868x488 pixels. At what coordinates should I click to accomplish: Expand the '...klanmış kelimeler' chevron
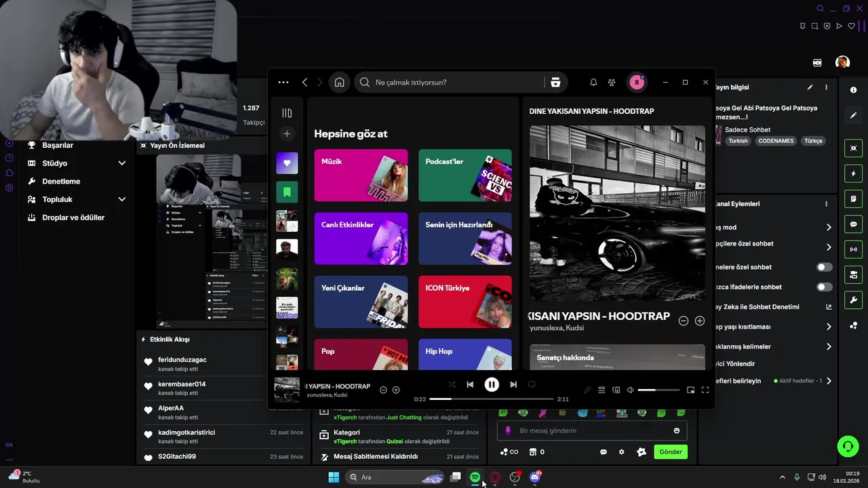[829, 346]
